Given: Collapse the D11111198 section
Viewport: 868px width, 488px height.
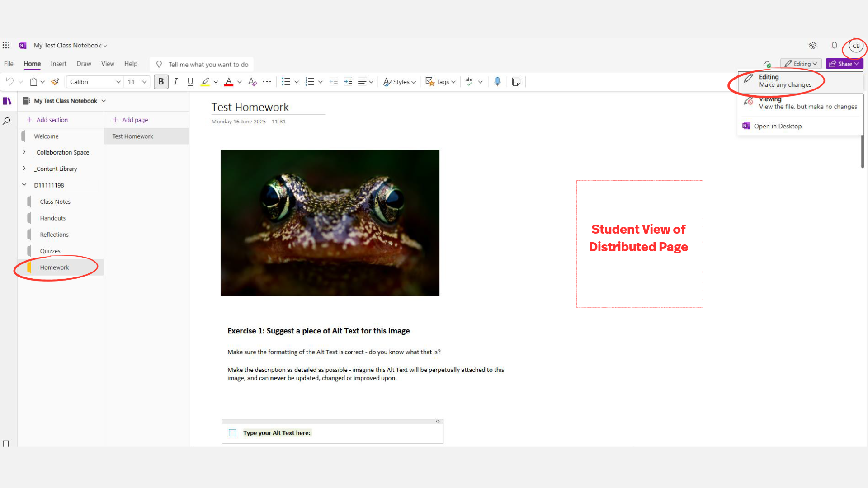Looking at the screenshot, I should tap(24, 185).
